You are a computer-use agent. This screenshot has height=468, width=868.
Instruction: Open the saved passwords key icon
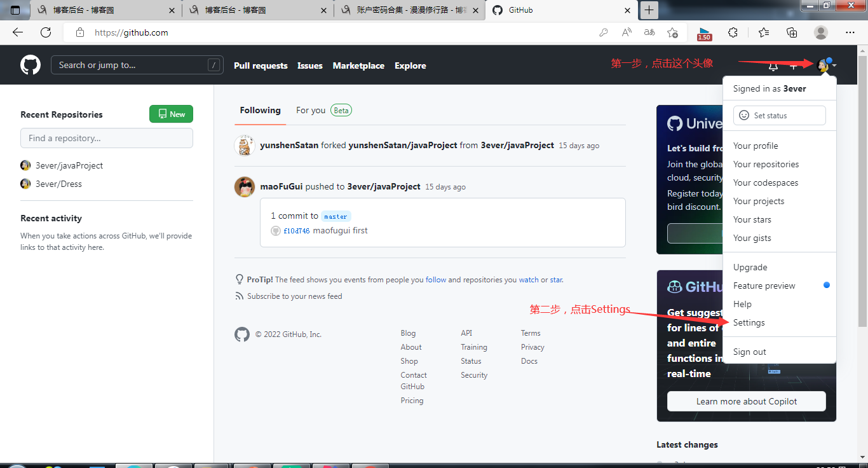[x=604, y=32]
